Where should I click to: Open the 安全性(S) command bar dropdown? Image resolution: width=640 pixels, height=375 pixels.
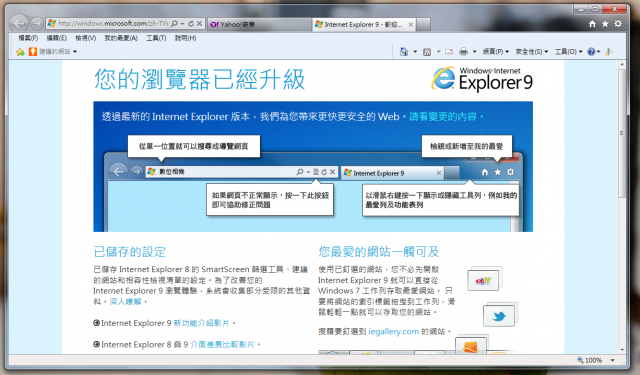coord(531,51)
